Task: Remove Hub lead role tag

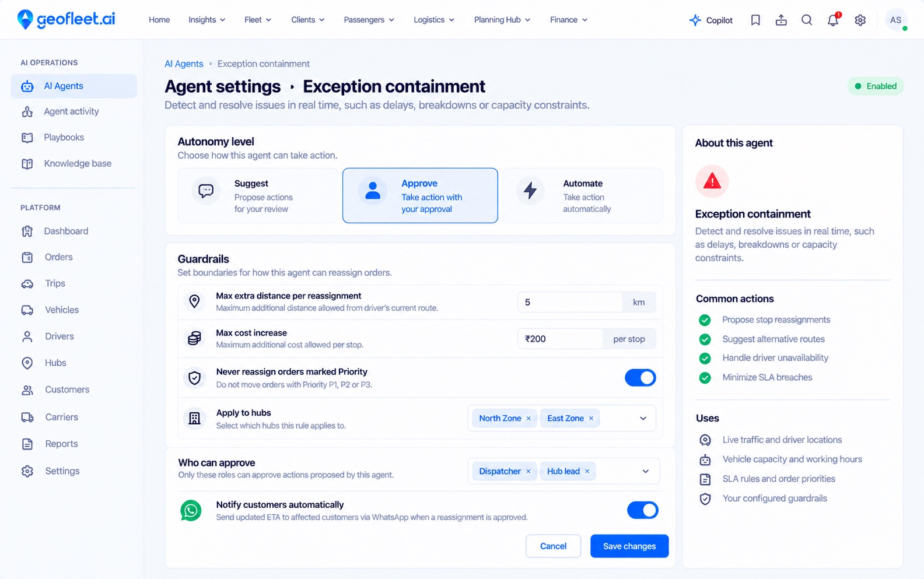Action: pos(587,472)
